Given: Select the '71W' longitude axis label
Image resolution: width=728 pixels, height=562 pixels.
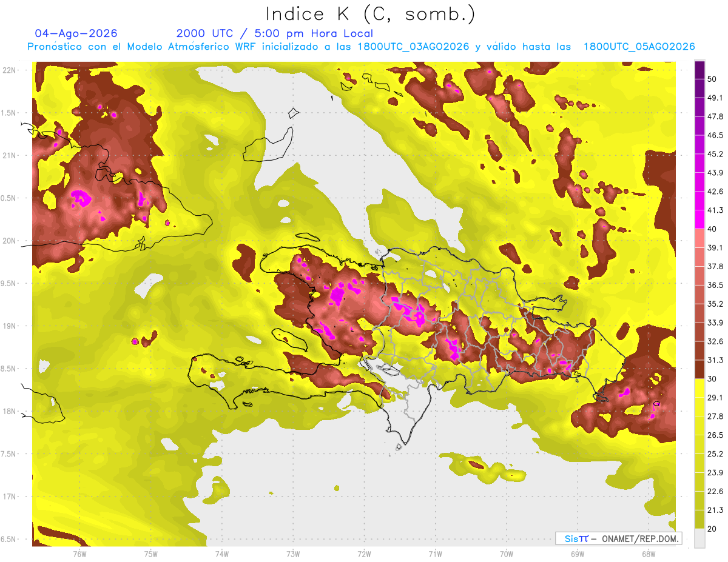Looking at the screenshot, I should click(x=435, y=554).
